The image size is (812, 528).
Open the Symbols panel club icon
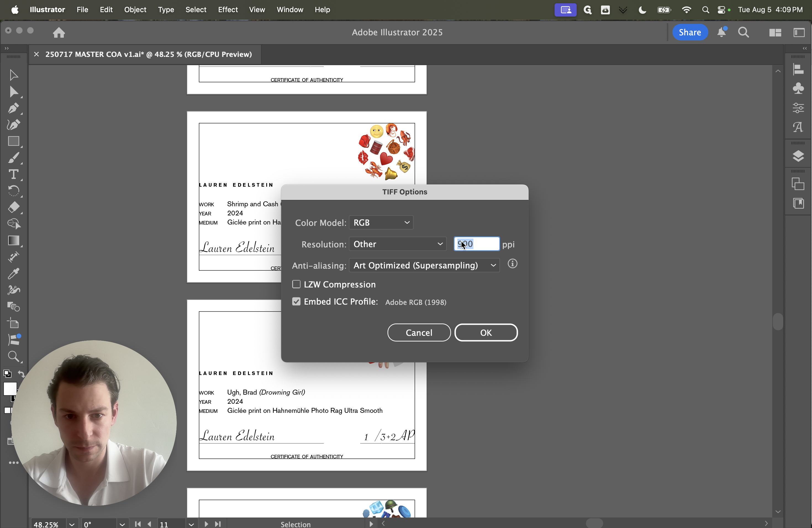click(798, 89)
